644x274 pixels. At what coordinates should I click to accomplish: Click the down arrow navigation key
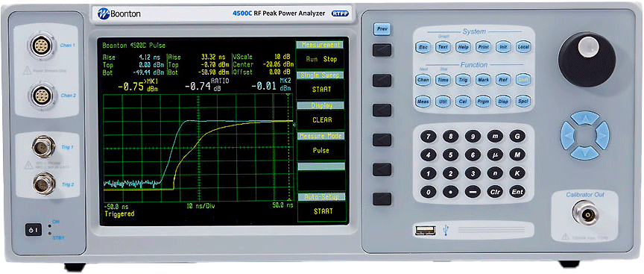pos(585,152)
